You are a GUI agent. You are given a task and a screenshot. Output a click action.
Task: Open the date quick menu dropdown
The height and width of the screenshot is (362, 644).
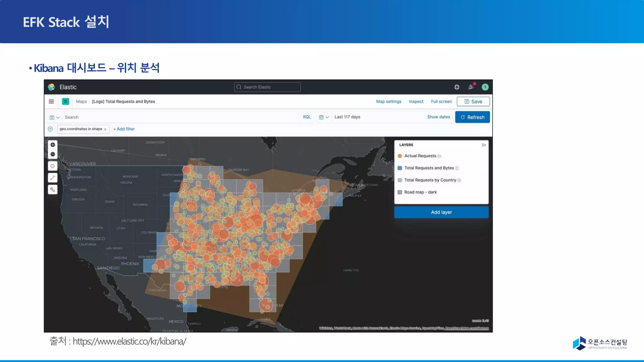[x=324, y=117]
